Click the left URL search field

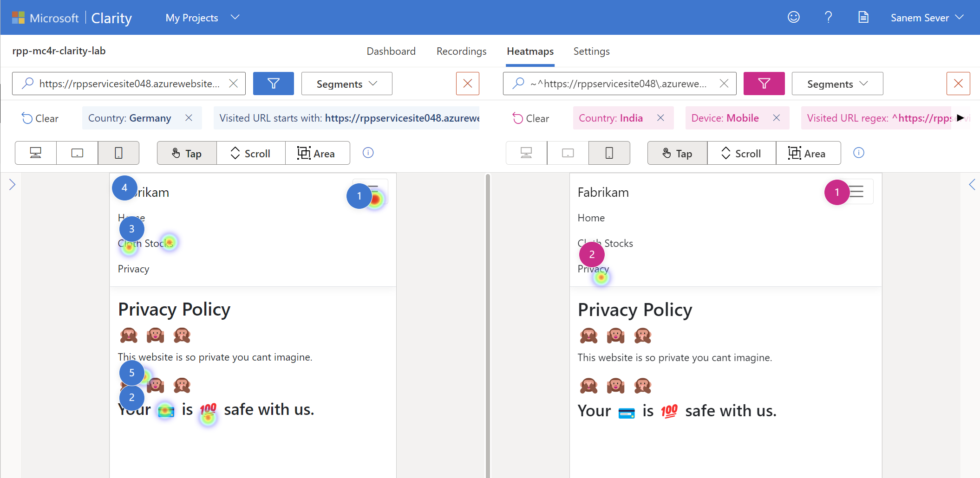click(129, 84)
